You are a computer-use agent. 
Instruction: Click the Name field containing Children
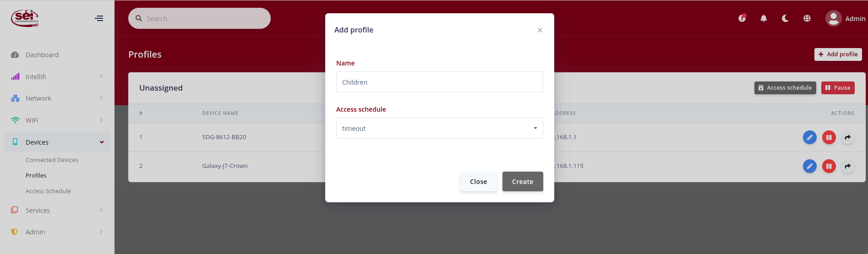click(440, 82)
